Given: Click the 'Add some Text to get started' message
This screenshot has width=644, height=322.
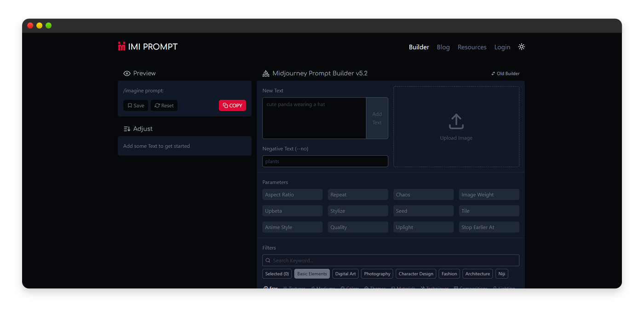Looking at the screenshot, I should 156,146.
